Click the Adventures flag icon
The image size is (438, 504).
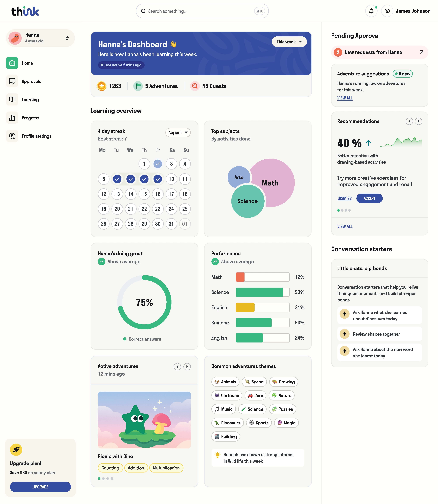click(x=138, y=86)
